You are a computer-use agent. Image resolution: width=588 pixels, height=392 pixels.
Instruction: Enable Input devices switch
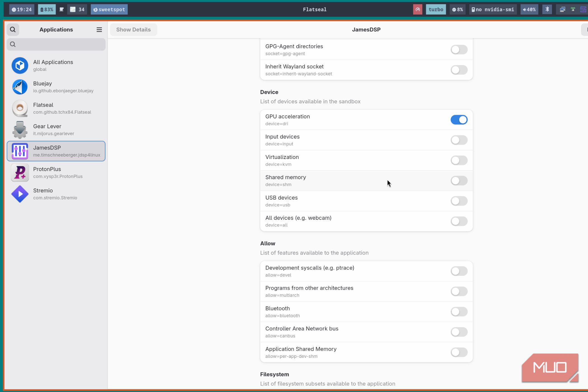pos(459,140)
